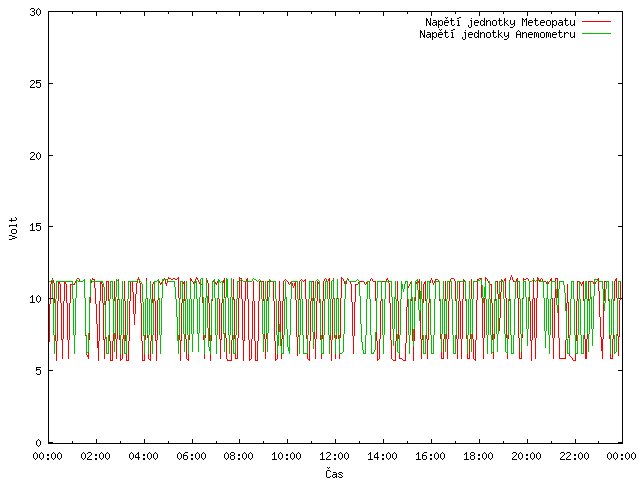Click the y-axis value 25

(x=36, y=84)
